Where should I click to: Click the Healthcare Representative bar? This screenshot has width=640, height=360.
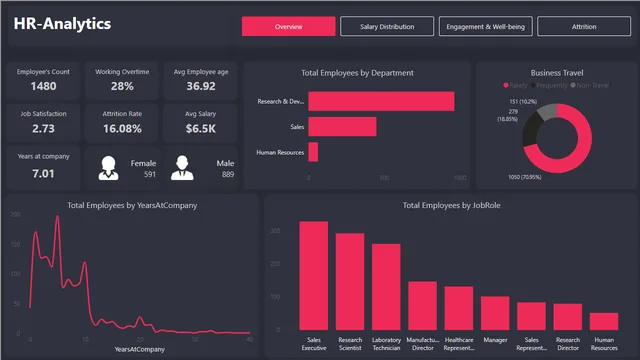pyautogui.click(x=459, y=308)
